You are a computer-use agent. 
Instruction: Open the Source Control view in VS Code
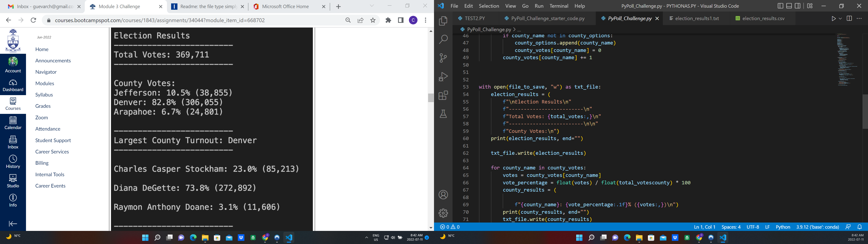(443, 58)
